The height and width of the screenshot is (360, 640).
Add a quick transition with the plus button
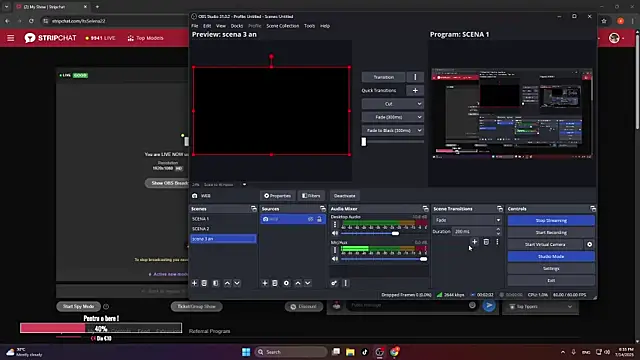(415, 90)
